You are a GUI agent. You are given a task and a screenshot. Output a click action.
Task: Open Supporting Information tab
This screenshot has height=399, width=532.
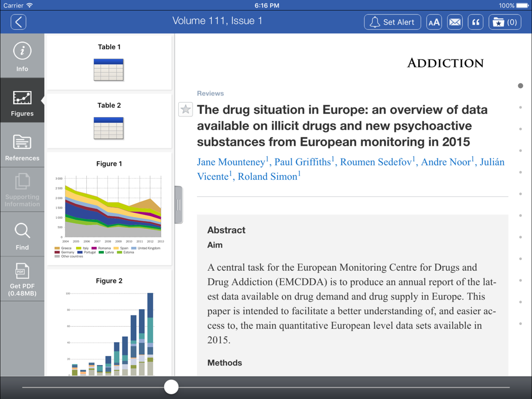[22, 190]
